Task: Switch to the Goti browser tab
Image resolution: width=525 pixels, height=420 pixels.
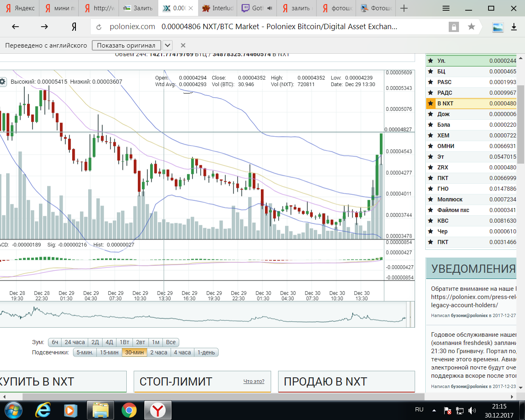Action: pos(257,8)
